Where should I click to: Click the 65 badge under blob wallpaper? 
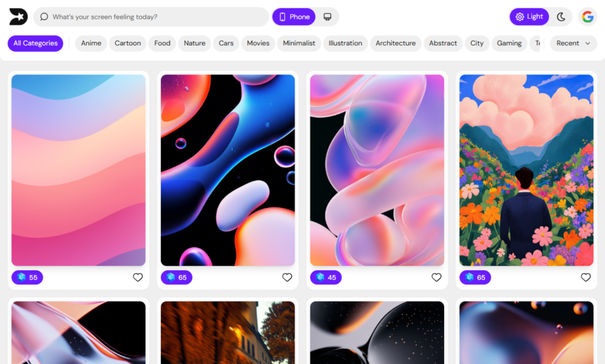click(x=177, y=277)
